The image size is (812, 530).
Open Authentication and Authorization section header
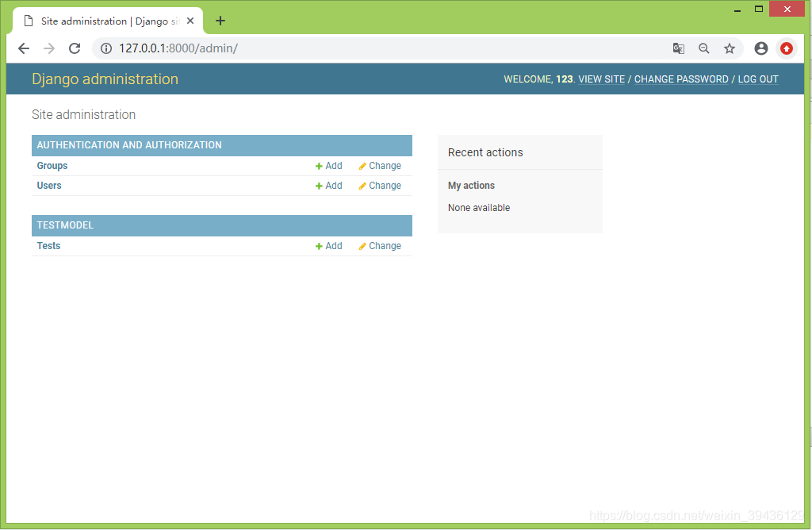[129, 145]
